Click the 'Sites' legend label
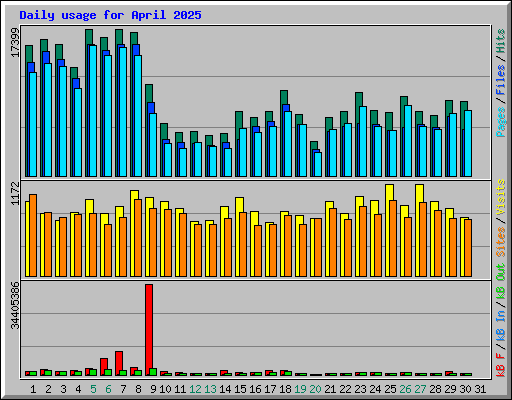512x400 pixels. click(501, 242)
